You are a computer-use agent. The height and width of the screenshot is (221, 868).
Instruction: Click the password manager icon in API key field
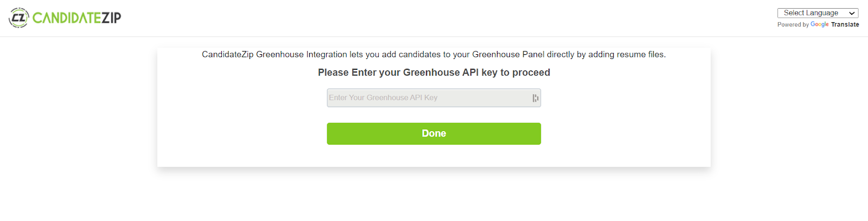535,98
